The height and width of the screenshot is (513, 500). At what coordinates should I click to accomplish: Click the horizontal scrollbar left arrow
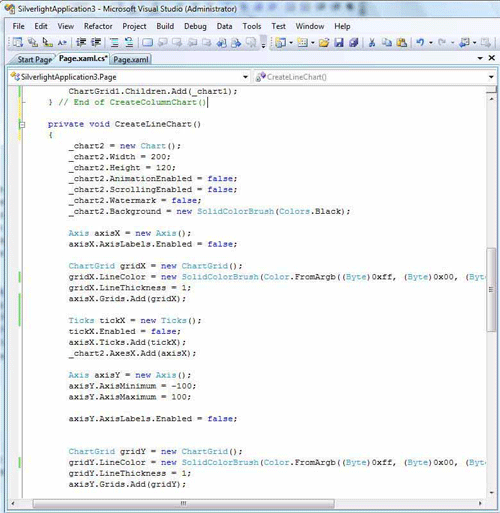[12, 503]
